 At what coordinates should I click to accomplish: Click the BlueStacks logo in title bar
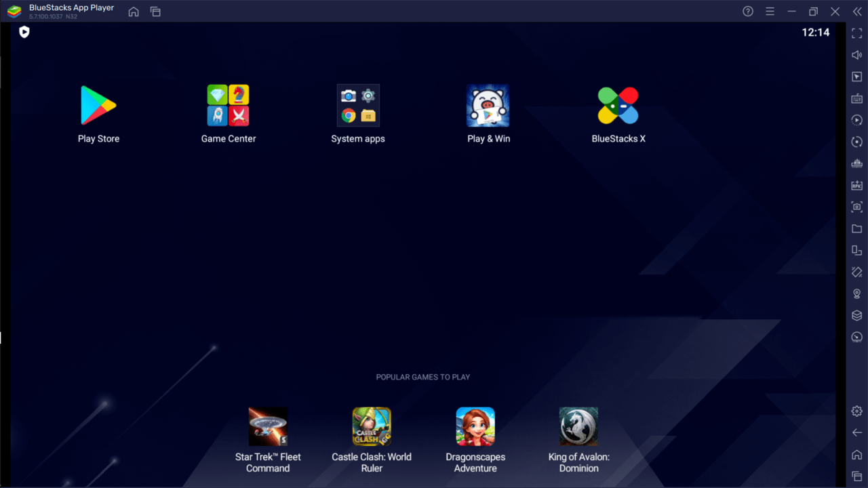[14, 12]
